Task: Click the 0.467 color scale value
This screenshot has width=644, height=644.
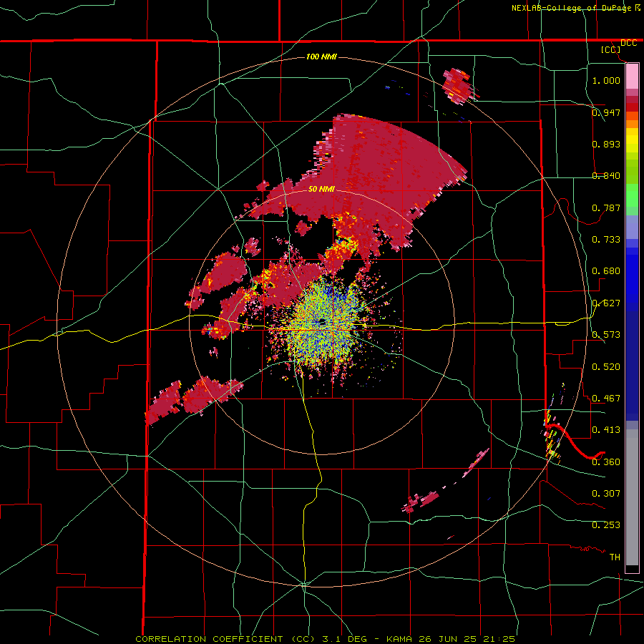Action: tap(606, 398)
